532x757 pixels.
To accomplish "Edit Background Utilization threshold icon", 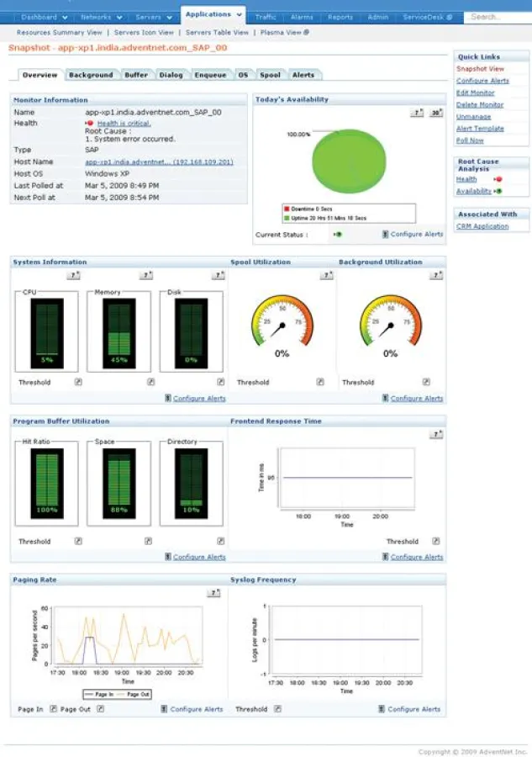I will 426,382.
